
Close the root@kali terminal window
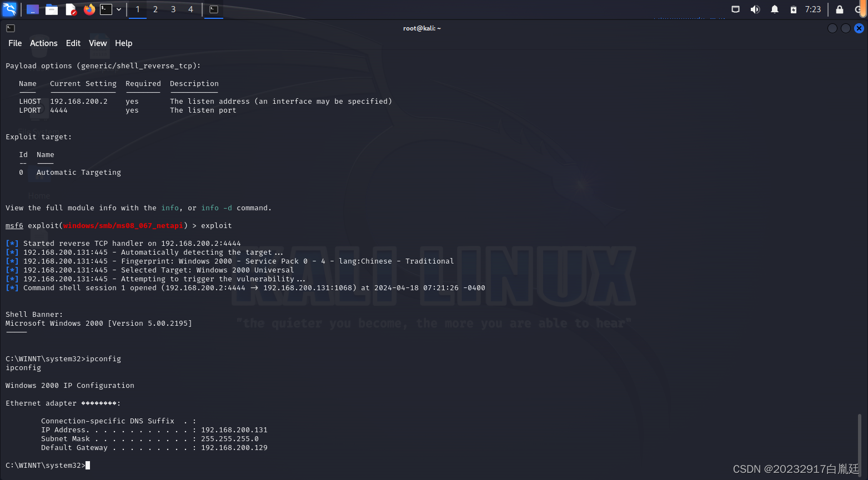(859, 28)
